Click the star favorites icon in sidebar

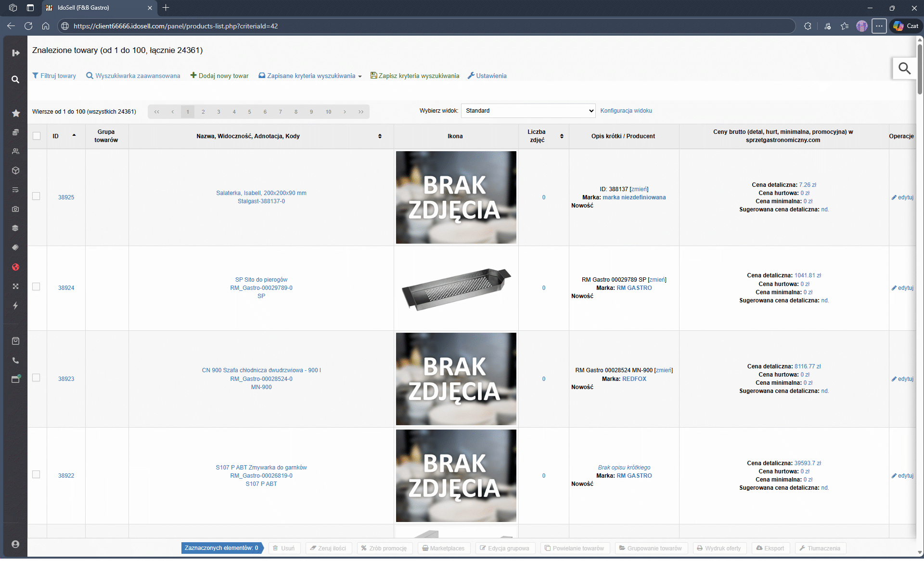(15, 113)
